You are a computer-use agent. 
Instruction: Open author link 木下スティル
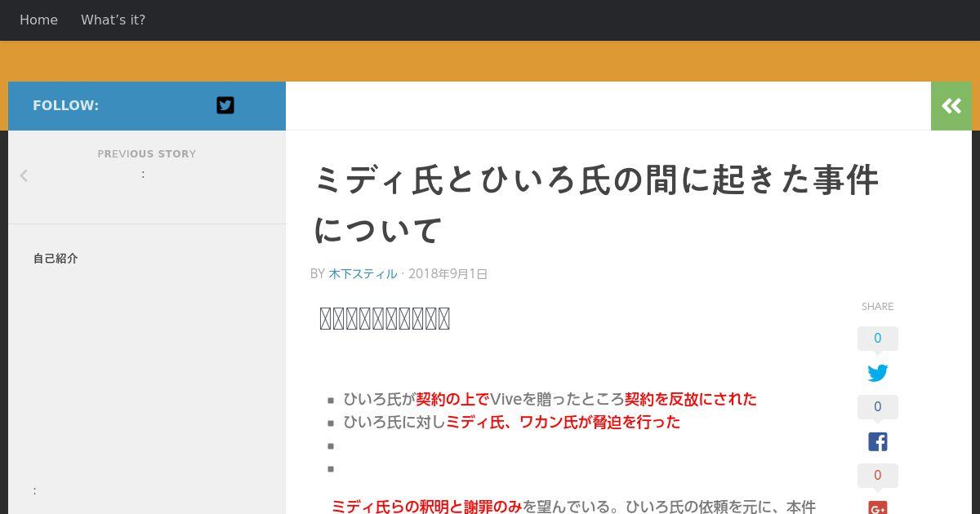pos(363,273)
